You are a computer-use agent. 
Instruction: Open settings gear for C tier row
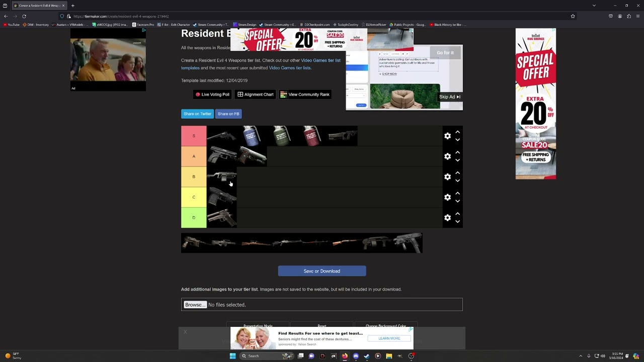[x=447, y=197]
